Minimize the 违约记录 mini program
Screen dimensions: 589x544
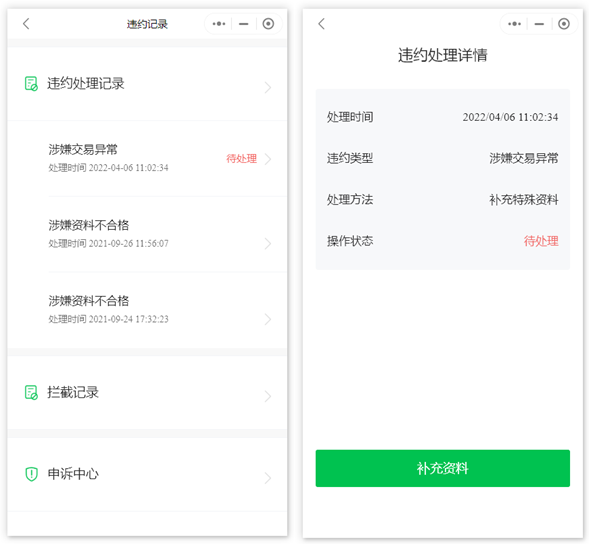click(x=244, y=24)
